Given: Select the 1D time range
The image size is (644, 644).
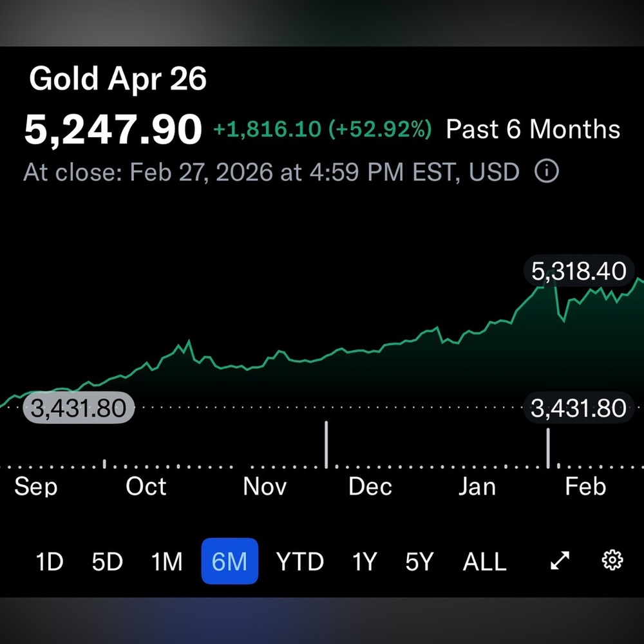Looking at the screenshot, I should 49,562.
